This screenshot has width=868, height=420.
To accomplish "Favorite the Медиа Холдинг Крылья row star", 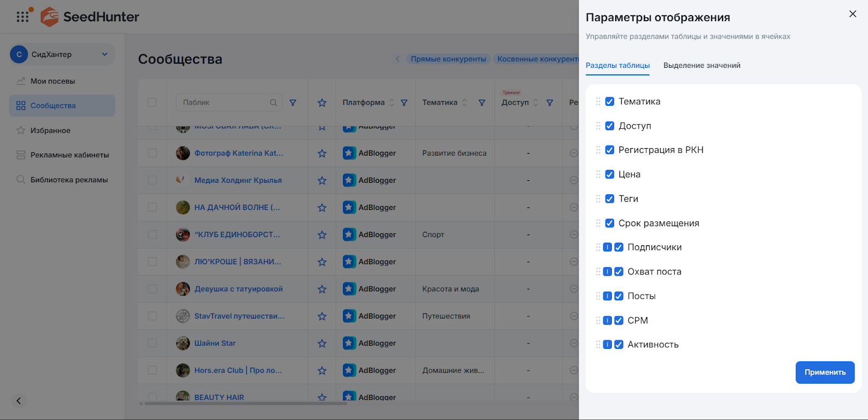I will point(322,181).
